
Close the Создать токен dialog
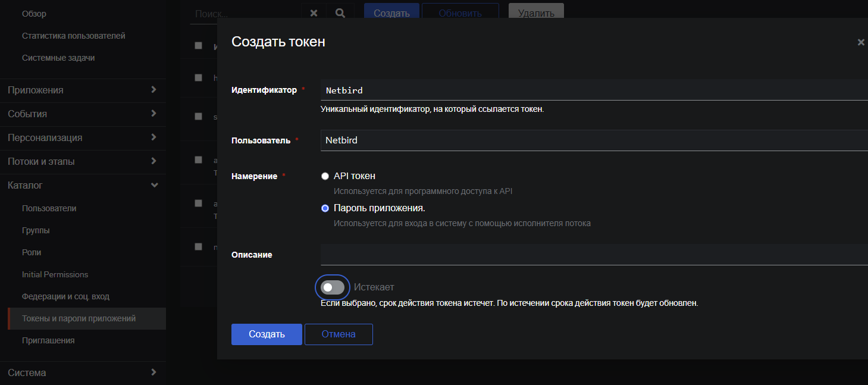860,42
